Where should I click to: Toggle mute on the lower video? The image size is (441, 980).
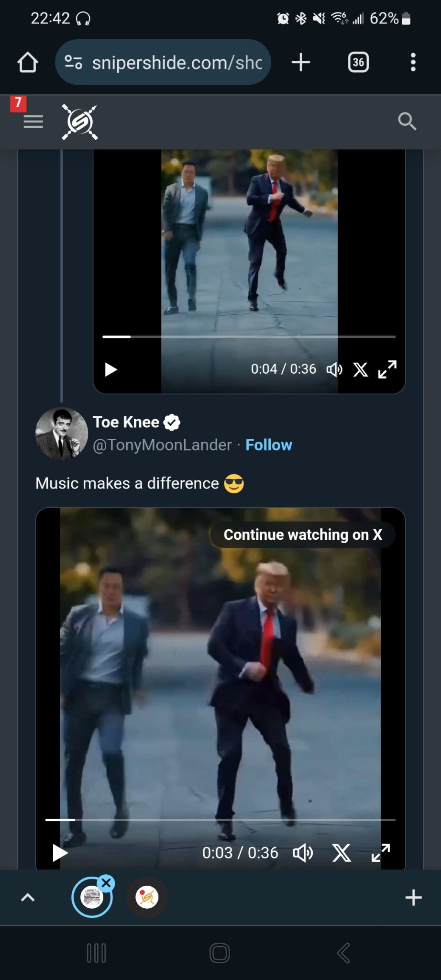point(303,853)
